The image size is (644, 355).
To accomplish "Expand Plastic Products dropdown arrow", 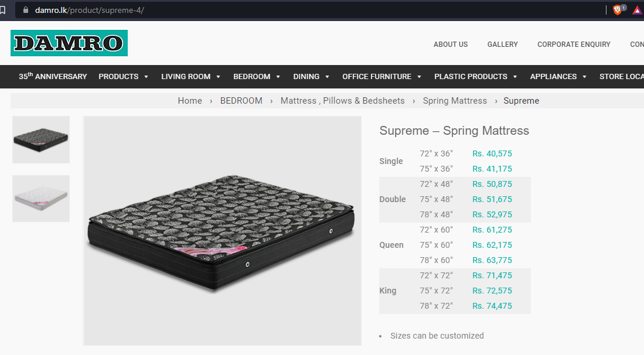I will pyautogui.click(x=515, y=77).
